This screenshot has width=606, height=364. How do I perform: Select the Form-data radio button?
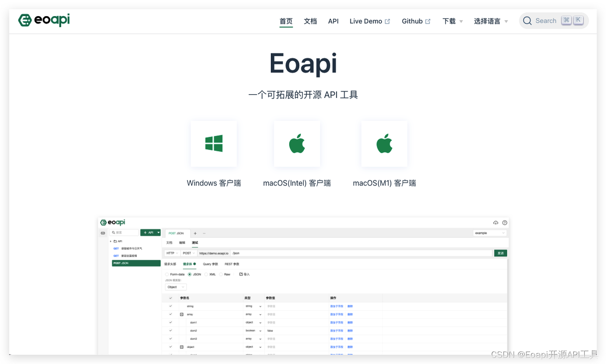click(167, 275)
